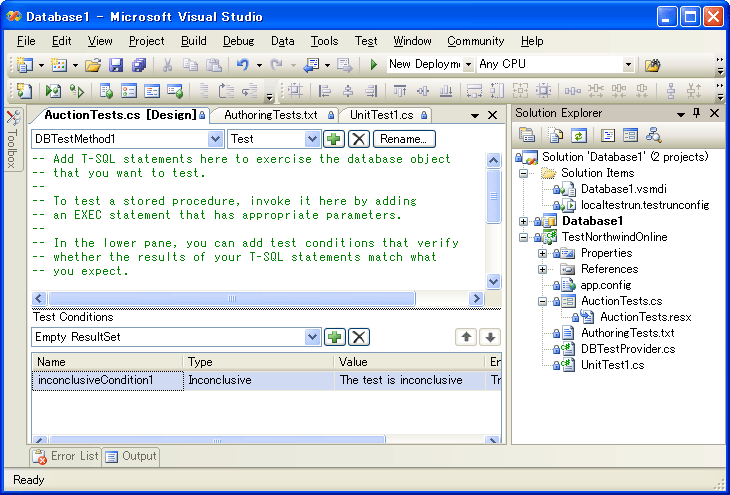This screenshot has width=730, height=495.
Task: Select the inconclusiveCondition1 name cell
Action: pos(108,380)
